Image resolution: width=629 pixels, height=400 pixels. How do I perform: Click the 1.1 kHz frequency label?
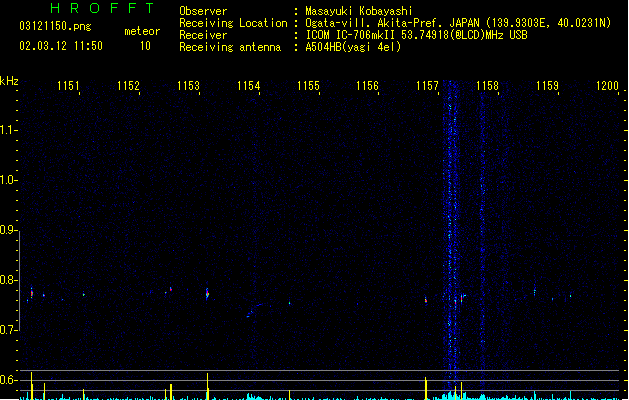[7, 130]
